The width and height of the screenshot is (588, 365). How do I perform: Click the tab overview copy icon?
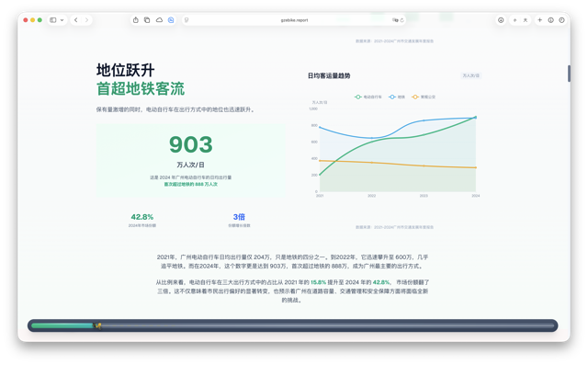point(147,20)
